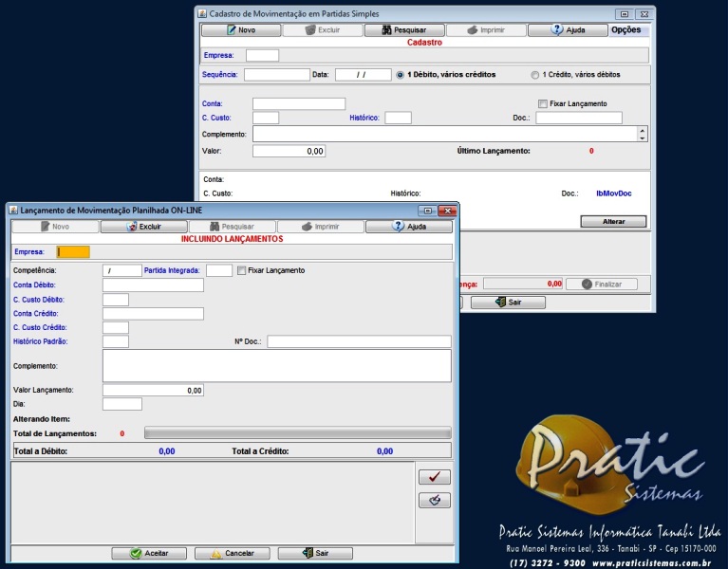Click the Partida Integrada input field
Screen dimensions: 728x569
coord(219,270)
